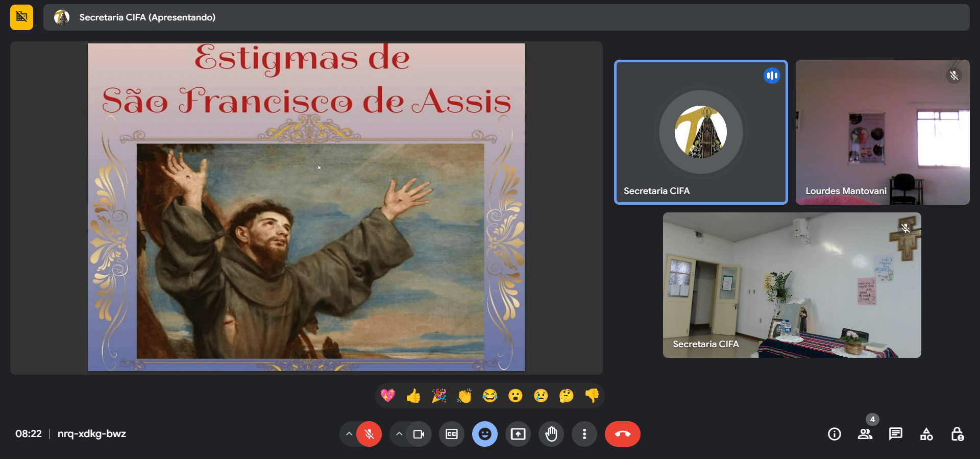The width and height of the screenshot is (980, 459).
Task: Send the thumbs up reaction
Action: point(413,396)
